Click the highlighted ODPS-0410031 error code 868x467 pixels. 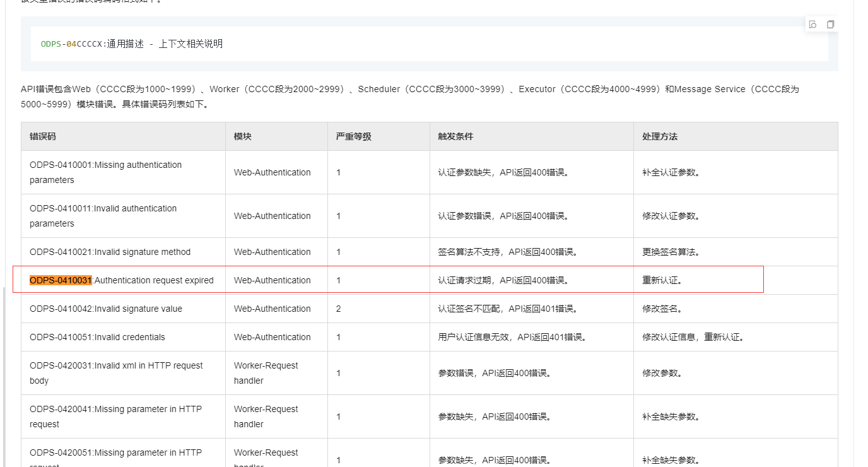coord(61,280)
